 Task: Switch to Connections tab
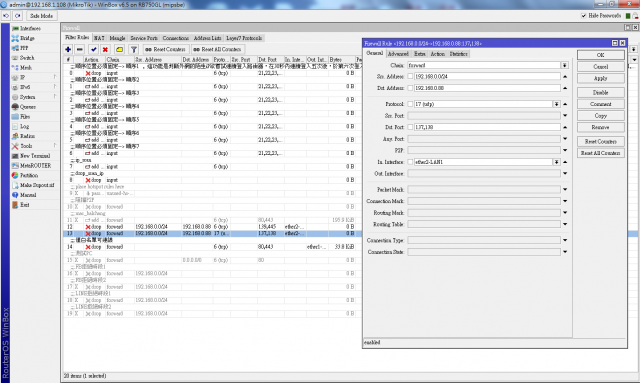pyautogui.click(x=176, y=38)
